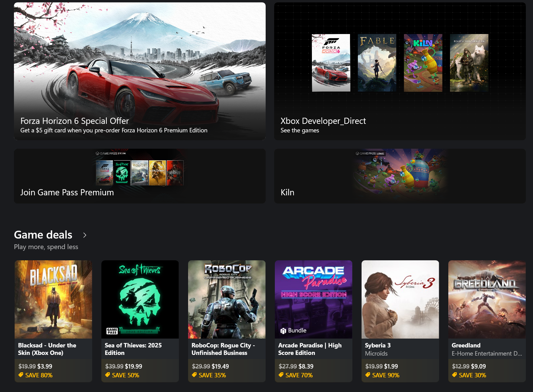The image size is (533, 392).
Task: Click the Arcade Paradise SAVE 70% tag icon
Action: coord(281,375)
